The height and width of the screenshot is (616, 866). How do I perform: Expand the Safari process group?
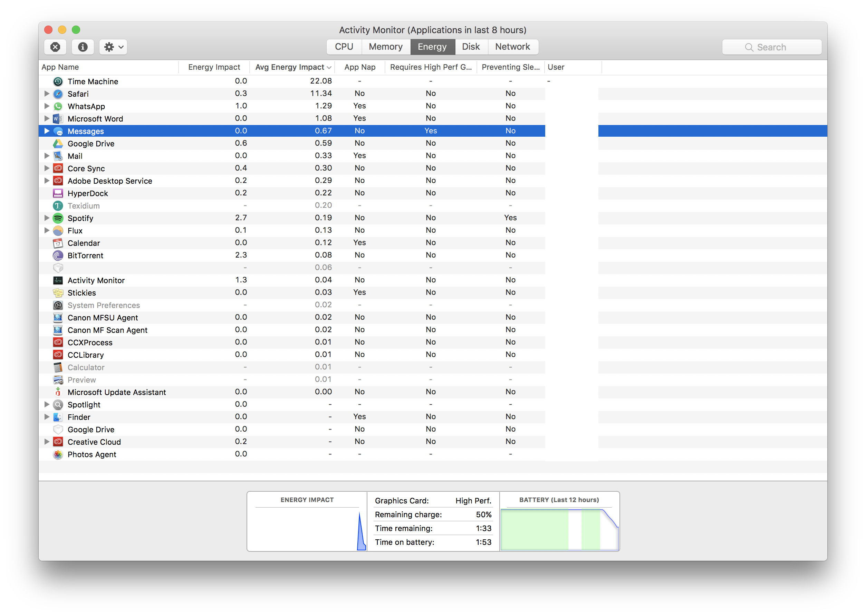tap(47, 94)
